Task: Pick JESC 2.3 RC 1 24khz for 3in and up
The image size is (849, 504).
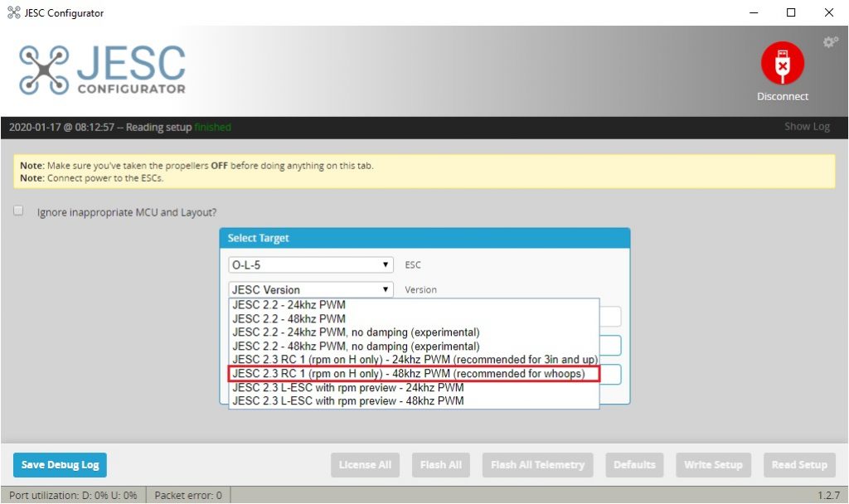Action: (x=414, y=360)
